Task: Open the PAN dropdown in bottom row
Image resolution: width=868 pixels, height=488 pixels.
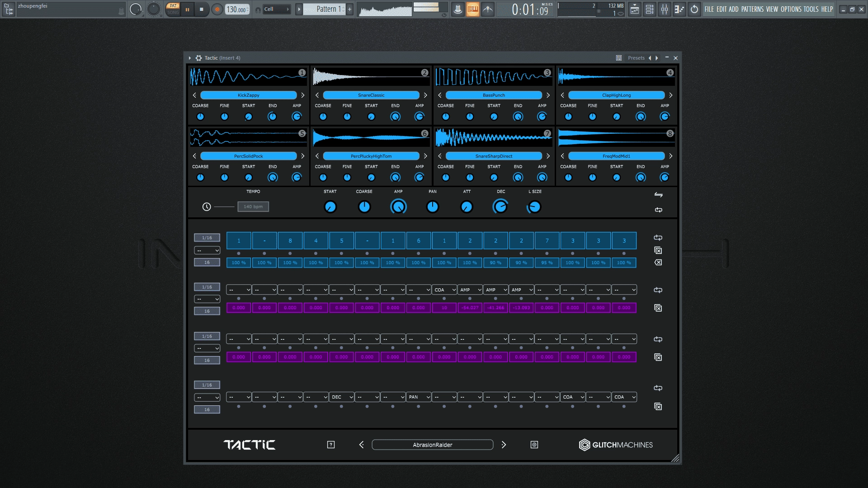Action: point(419,397)
